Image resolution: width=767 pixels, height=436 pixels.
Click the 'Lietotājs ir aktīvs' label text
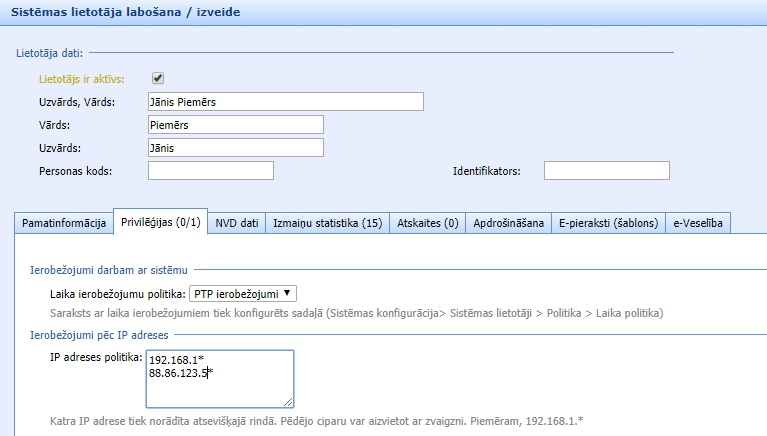[79, 79]
